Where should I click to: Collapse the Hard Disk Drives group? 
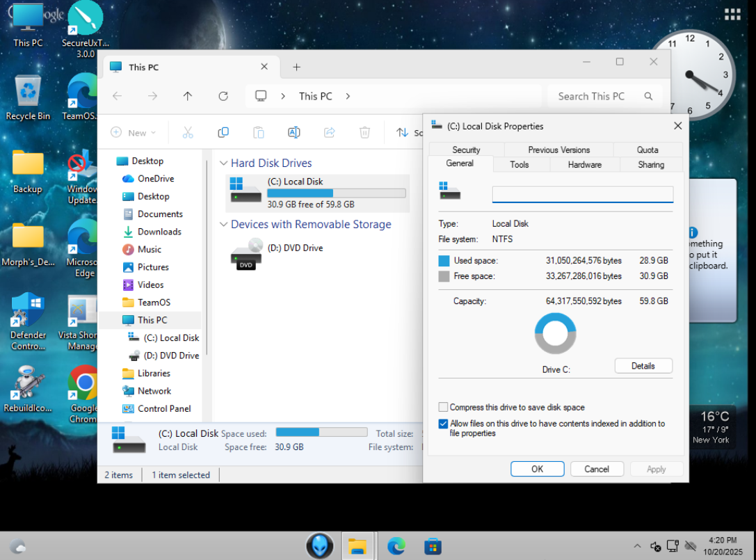223,163
